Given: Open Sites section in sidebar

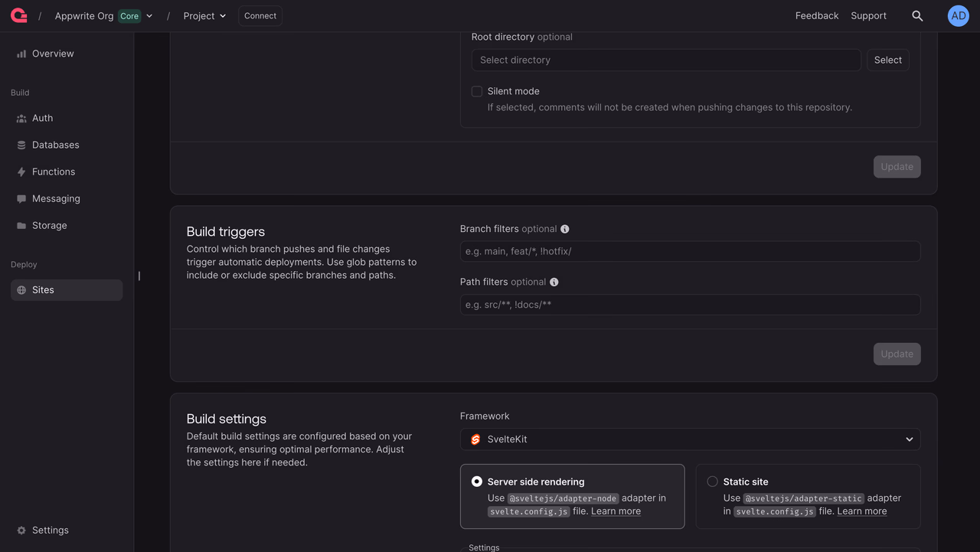Looking at the screenshot, I should click(x=67, y=289).
